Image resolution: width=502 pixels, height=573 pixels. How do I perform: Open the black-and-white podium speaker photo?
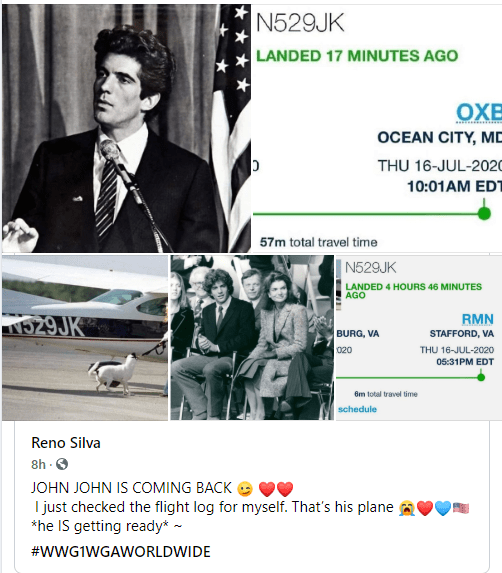(126, 128)
